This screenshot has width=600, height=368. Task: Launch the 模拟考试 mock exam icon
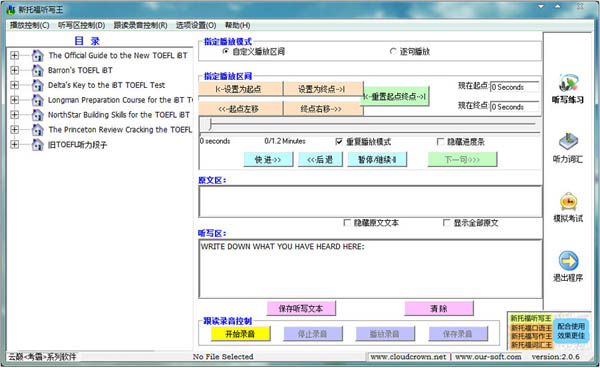pos(568,202)
